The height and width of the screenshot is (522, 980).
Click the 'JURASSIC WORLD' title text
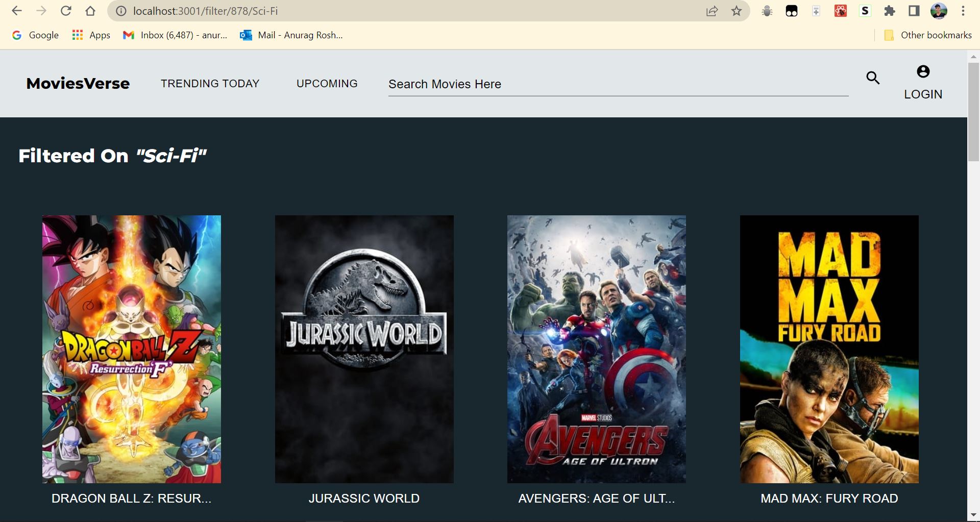[x=364, y=499]
